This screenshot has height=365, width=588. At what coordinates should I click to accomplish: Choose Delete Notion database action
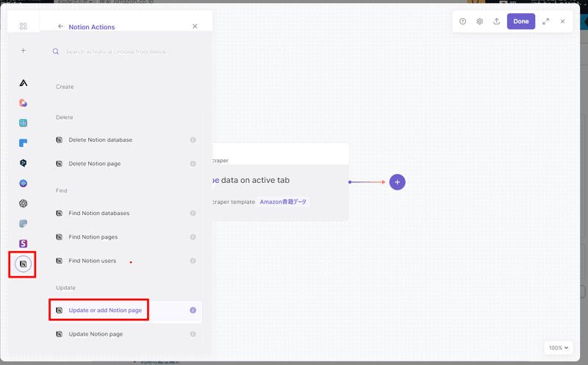(x=126, y=140)
